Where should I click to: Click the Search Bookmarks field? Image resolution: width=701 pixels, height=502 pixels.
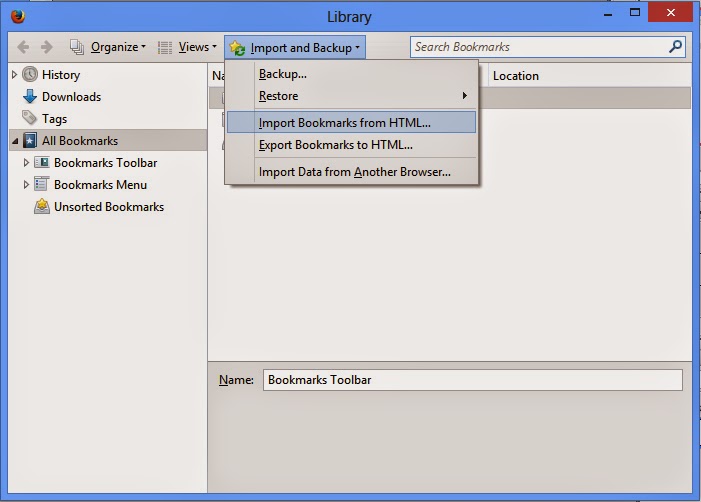coord(548,47)
